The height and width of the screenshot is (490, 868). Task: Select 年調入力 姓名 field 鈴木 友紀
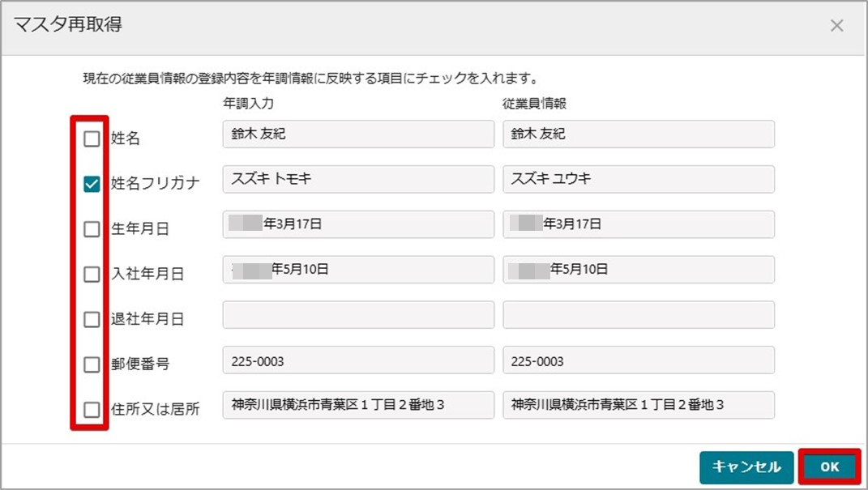coord(358,134)
